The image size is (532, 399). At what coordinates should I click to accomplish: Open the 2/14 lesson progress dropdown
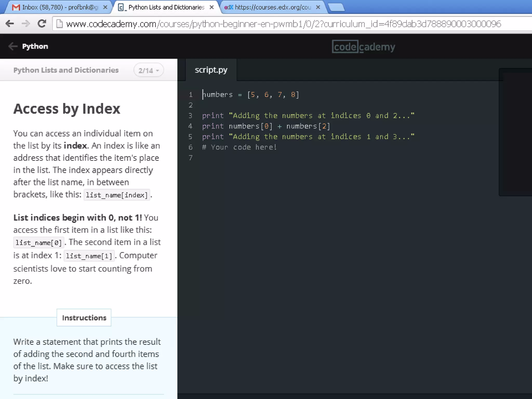tap(149, 70)
